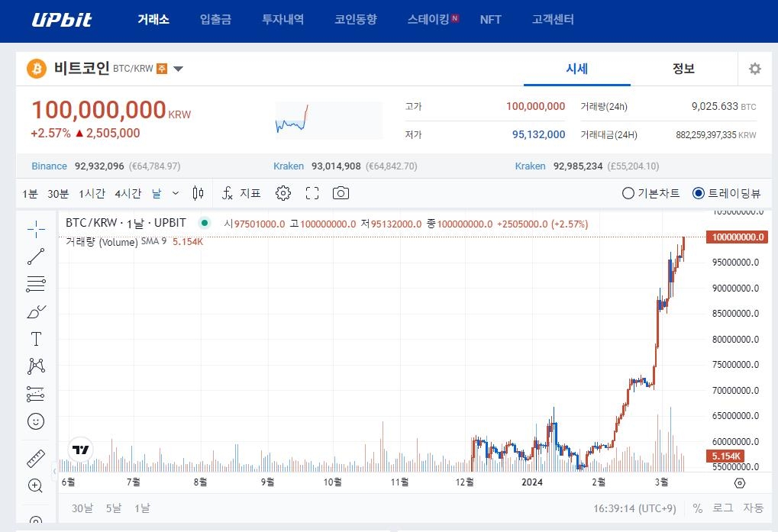Choose the text annotation tool
Viewport: 778px width, 532px height.
pyautogui.click(x=36, y=339)
